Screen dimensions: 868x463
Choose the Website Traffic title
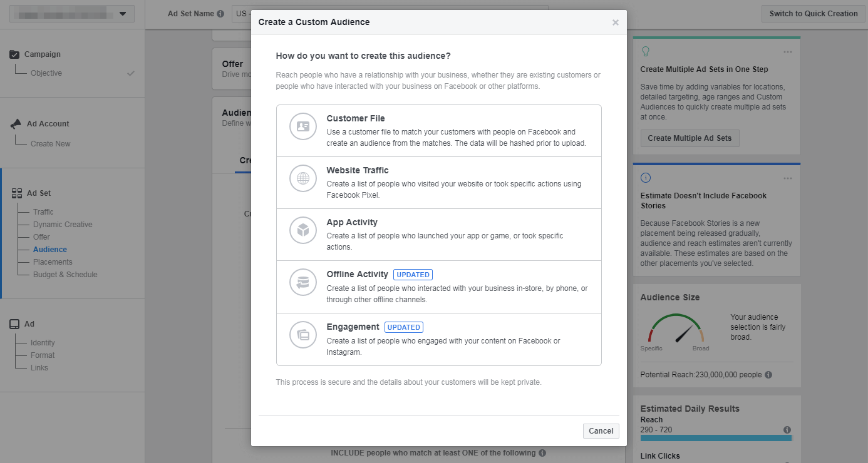click(358, 170)
